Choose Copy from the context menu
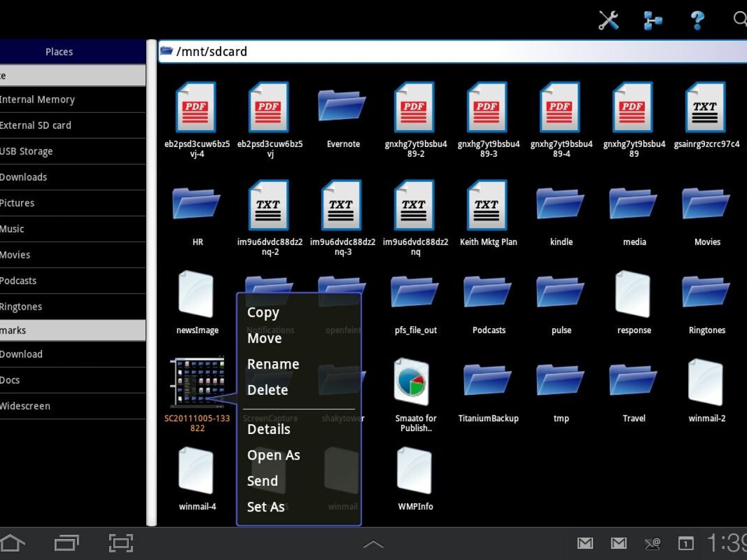 [263, 313]
